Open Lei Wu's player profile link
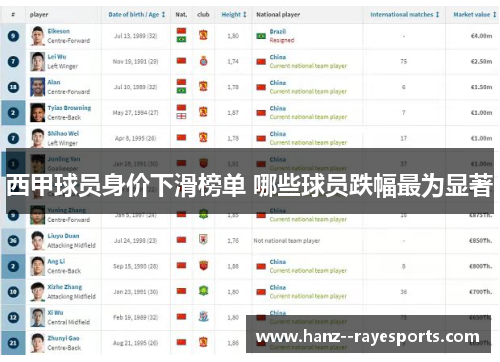Screen dimensions: 500x362 pos(57,57)
